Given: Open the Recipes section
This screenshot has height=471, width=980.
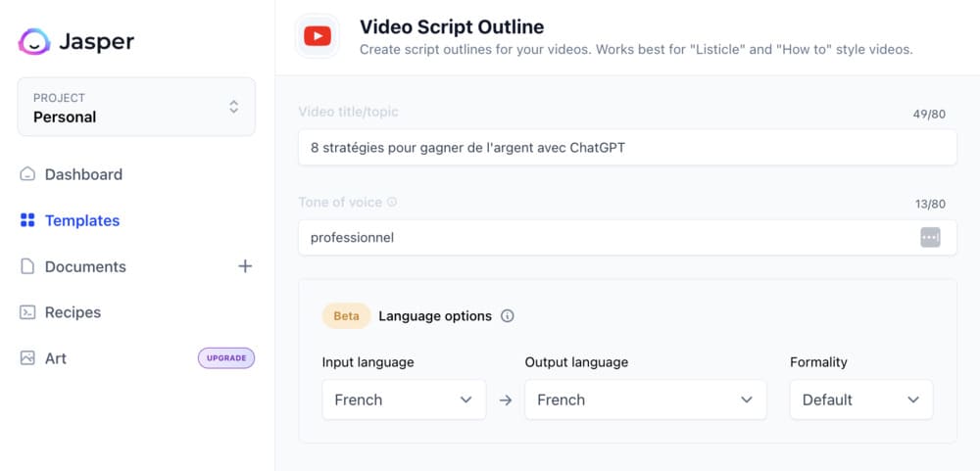Looking at the screenshot, I should [73, 312].
